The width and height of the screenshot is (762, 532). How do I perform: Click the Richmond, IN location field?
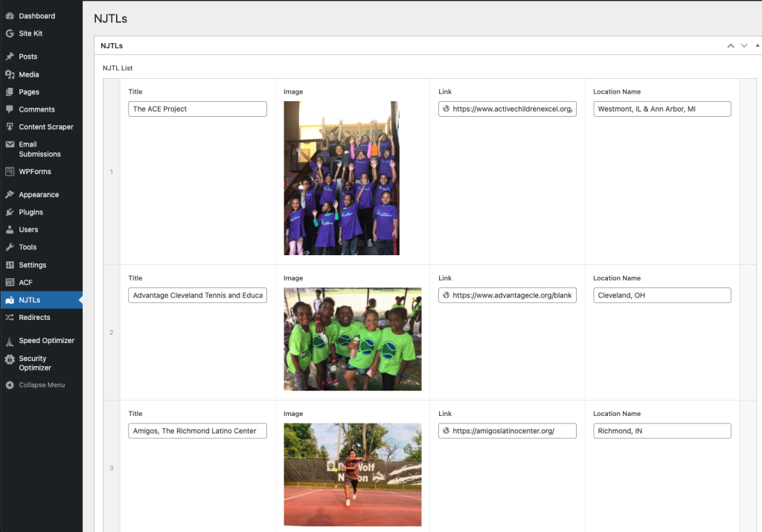click(x=662, y=431)
